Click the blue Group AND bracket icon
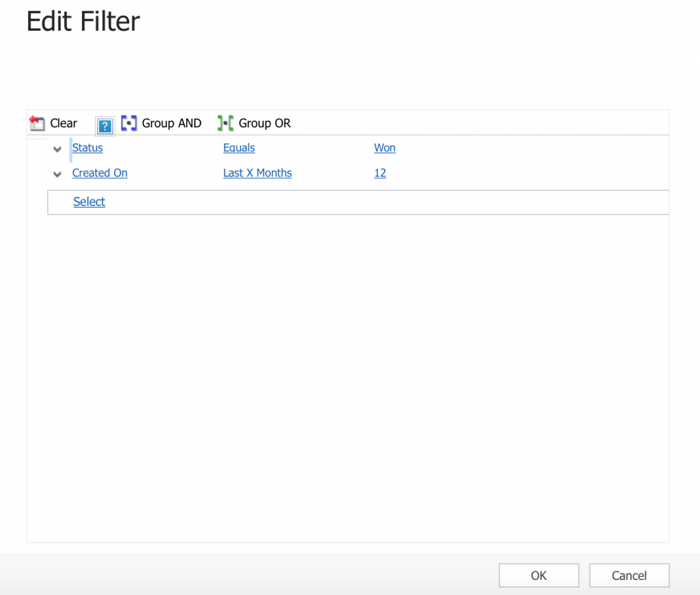The image size is (700, 595). tap(129, 123)
